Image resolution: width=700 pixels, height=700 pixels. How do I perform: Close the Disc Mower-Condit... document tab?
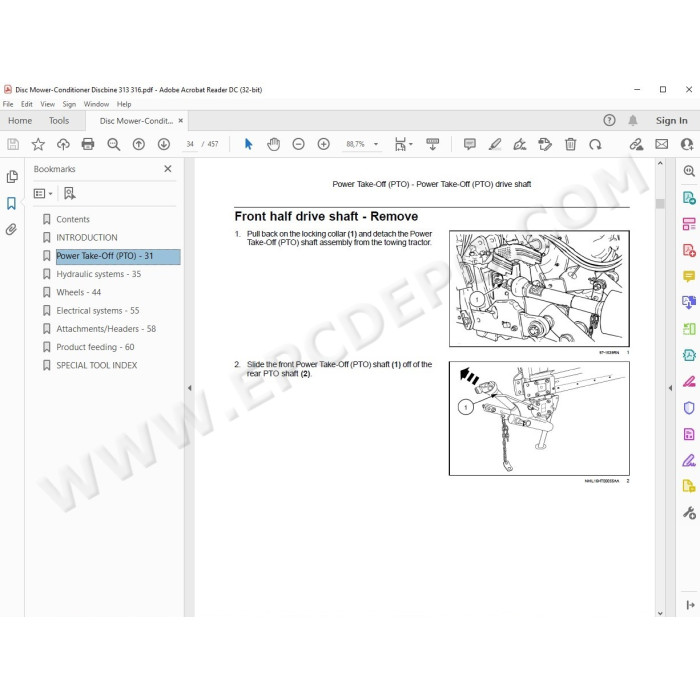(181, 121)
